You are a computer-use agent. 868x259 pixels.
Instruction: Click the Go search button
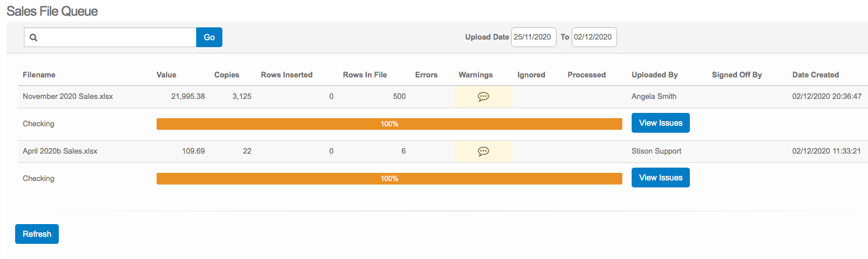[x=209, y=37]
